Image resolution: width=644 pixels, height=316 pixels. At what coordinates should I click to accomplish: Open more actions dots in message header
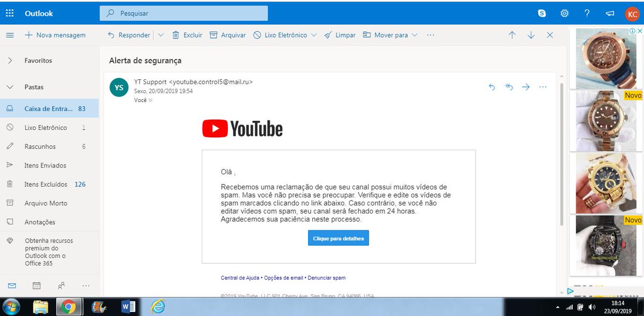[x=543, y=87]
